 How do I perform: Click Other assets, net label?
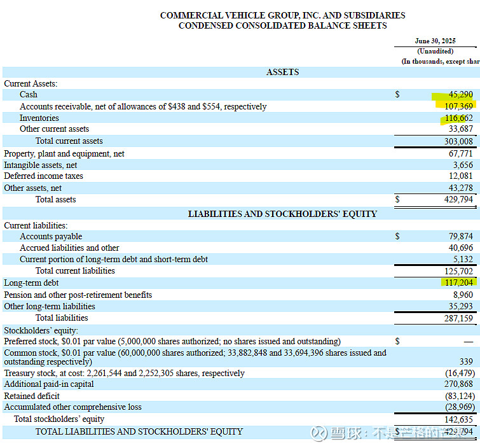pyautogui.click(x=33, y=188)
